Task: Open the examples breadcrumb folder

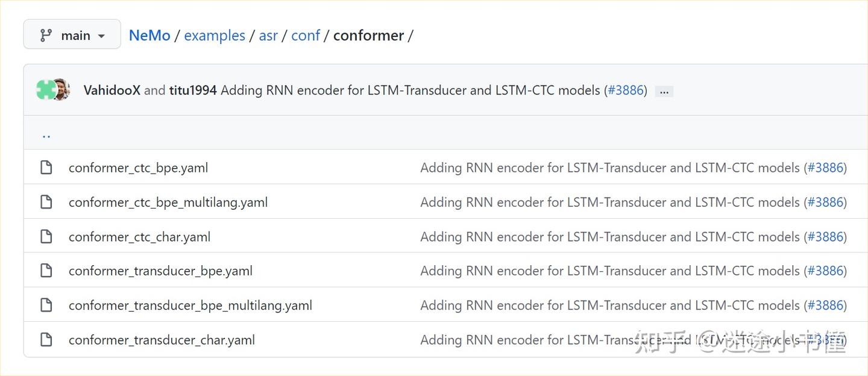Action: pos(215,35)
